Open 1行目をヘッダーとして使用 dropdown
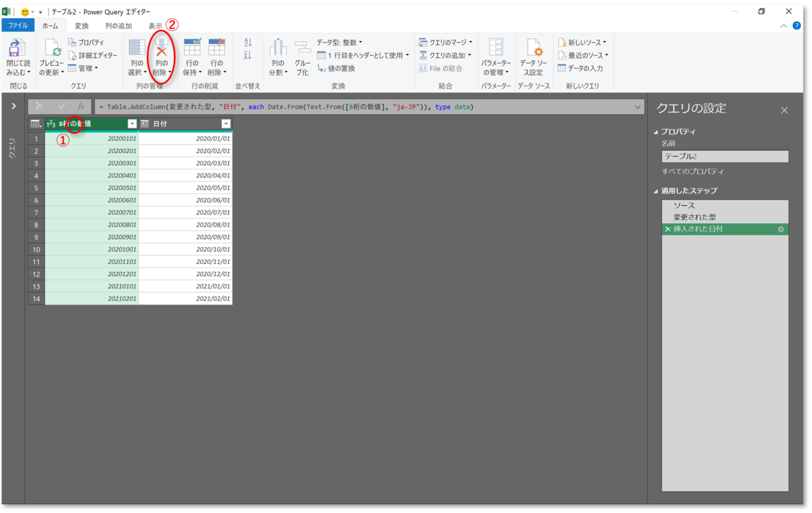812x513 pixels. 363,55
